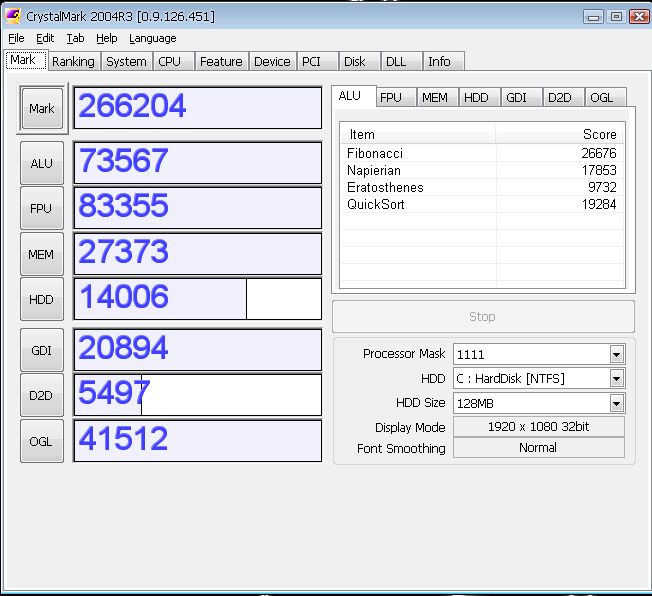This screenshot has height=596, width=652.
Task: Switch to the DLL tab
Action: pyautogui.click(x=401, y=62)
